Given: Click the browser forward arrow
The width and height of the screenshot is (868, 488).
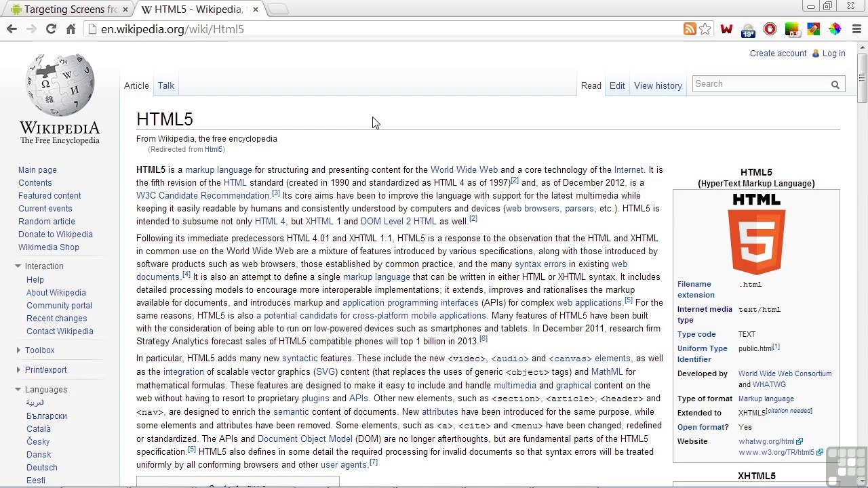Looking at the screenshot, I should tap(31, 29).
